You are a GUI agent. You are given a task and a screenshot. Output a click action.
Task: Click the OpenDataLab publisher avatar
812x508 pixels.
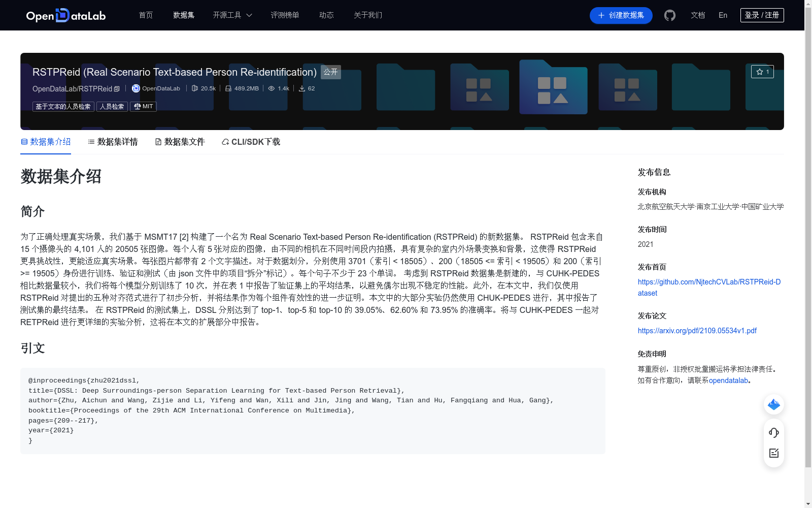tap(136, 88)
